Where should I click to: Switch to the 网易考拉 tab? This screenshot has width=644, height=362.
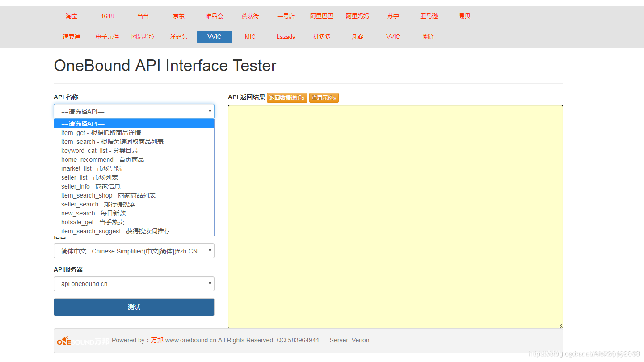(143, 37)
